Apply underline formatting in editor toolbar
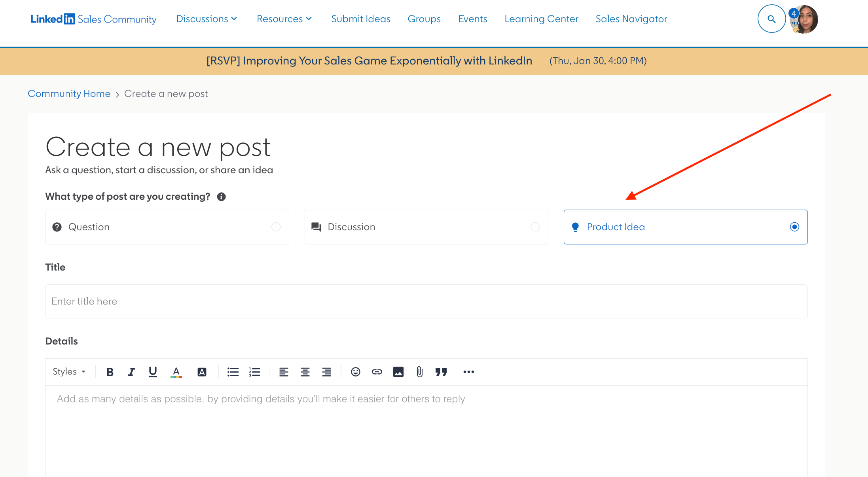The image size is (868, 477). pyautogui.click(x=153, y=372)
